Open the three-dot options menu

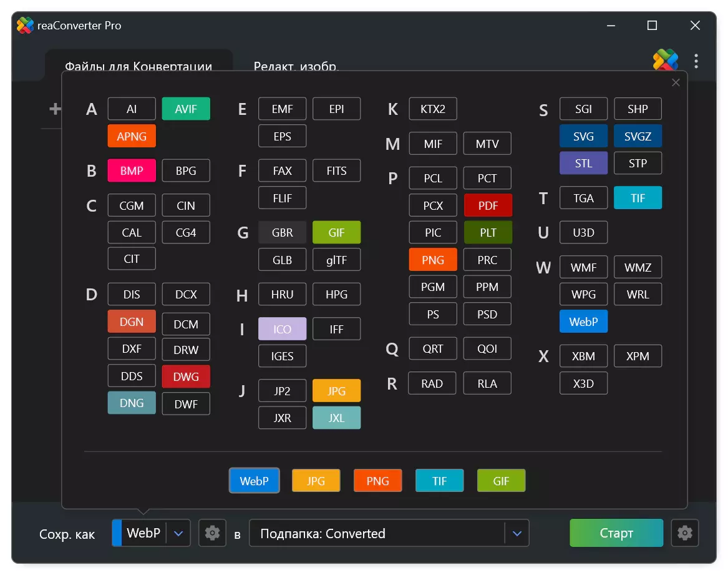click(696, 61)
